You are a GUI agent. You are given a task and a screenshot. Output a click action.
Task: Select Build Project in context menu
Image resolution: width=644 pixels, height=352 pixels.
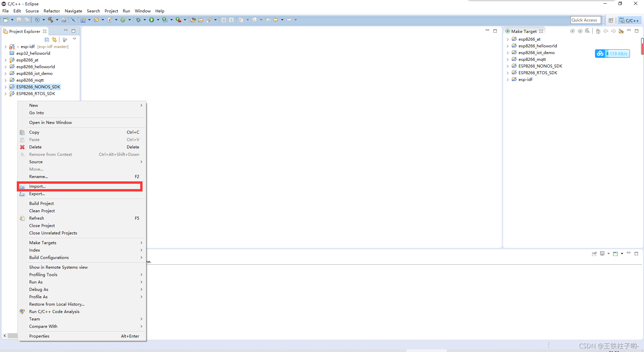pos(82,204)
